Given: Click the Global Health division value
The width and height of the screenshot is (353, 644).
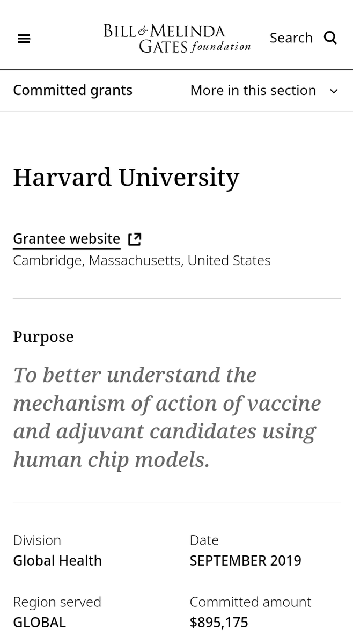Looking at the screenshot, I should click(57, 560).
